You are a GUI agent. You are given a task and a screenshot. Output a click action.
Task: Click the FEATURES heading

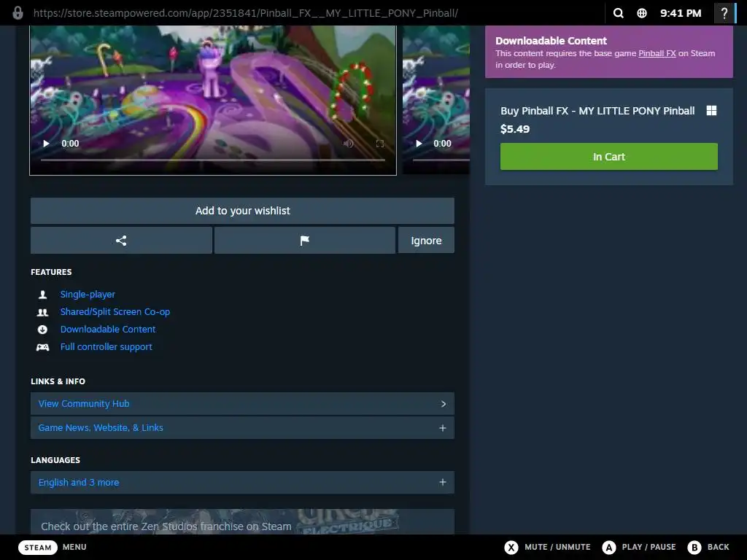tap(52, 272)
